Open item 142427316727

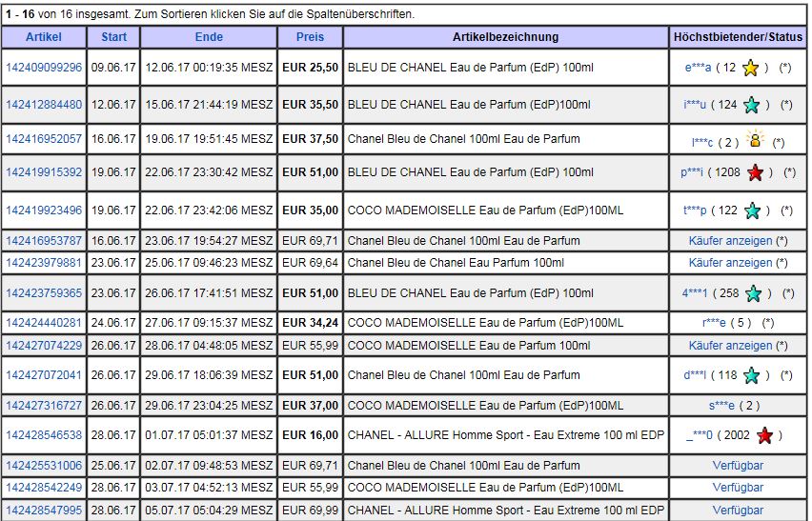[44, 405]
